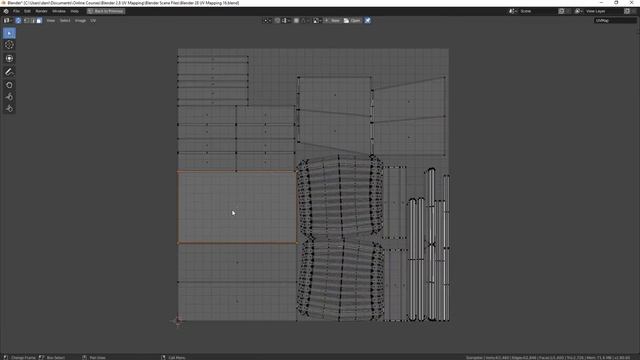Click the Scene name field
640x360 pixels.
[538, 11]
